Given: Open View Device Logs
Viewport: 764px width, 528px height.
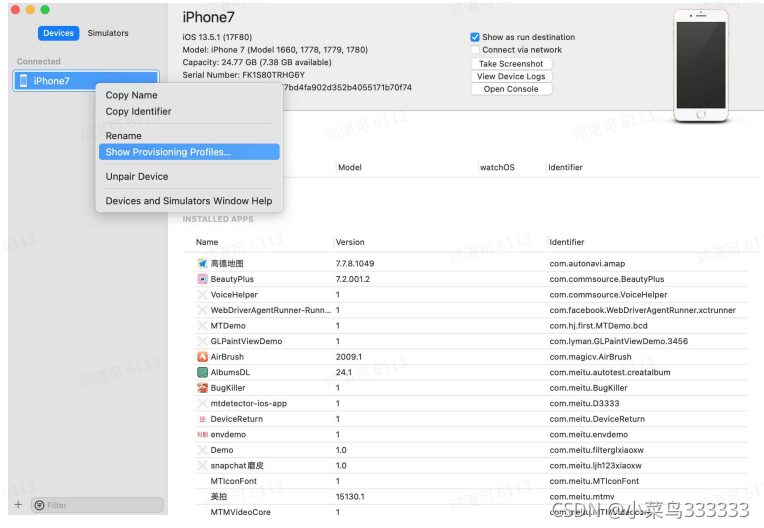Looking at the screenshot, I should pyautogui.click(x=511, y=76).
